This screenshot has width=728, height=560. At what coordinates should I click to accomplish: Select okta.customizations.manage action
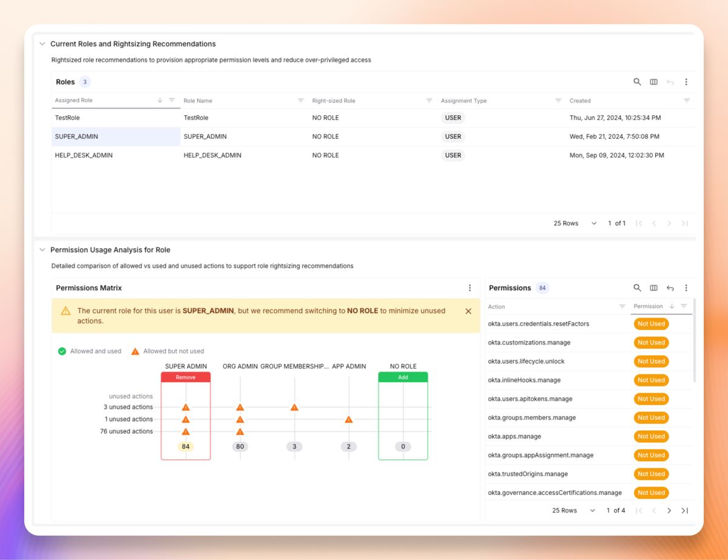(x=529, y=342)
